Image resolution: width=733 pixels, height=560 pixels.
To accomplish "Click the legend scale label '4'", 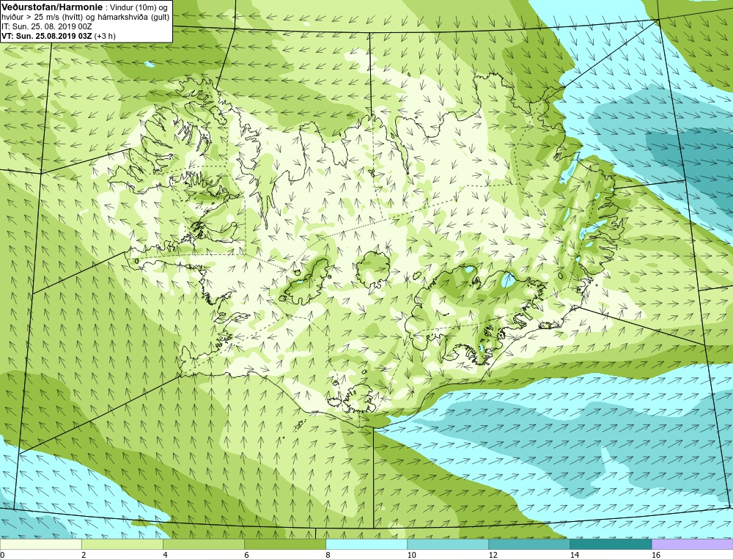I will point(165,555).
